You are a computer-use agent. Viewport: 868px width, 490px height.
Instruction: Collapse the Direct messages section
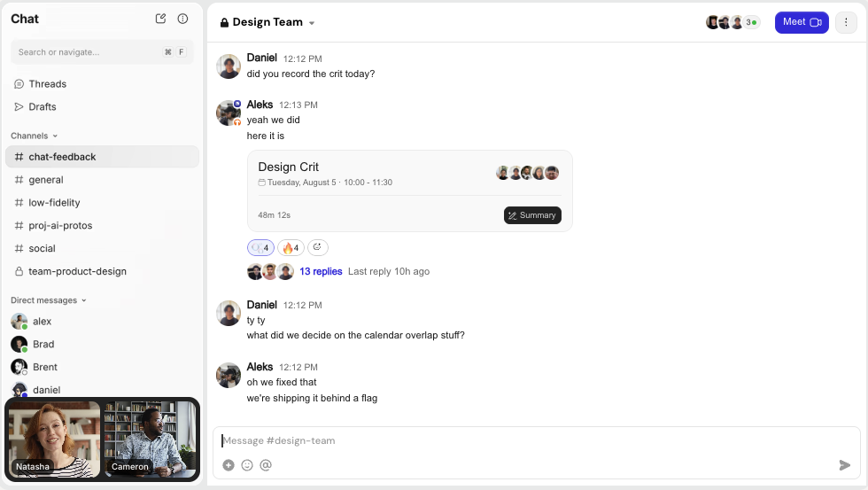click(84, 300)
